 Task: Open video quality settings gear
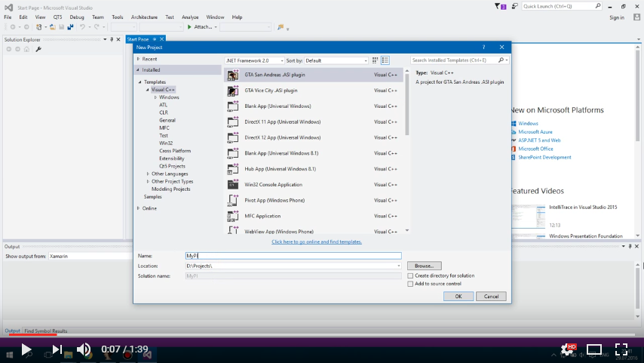tap(569, 350)
